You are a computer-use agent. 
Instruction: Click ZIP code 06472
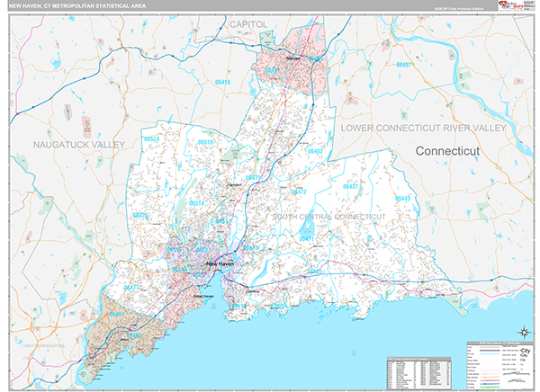pyautogui.click(x=299, y=192)
